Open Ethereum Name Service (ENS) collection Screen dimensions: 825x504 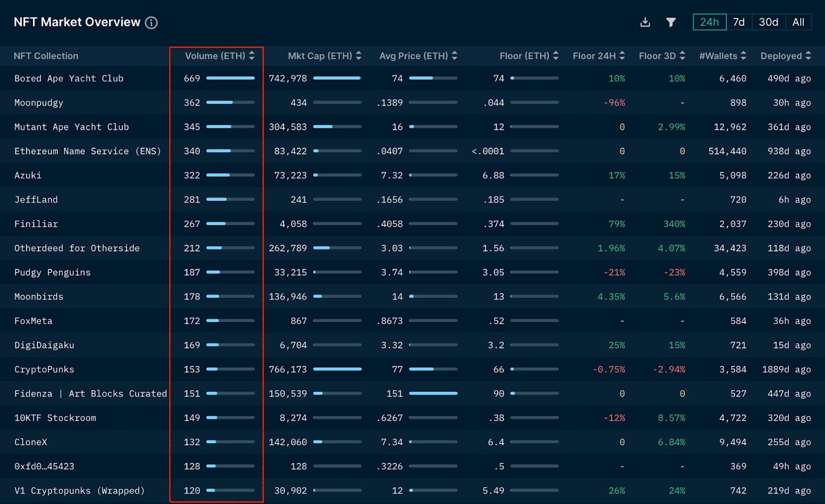tap(88, 151)
